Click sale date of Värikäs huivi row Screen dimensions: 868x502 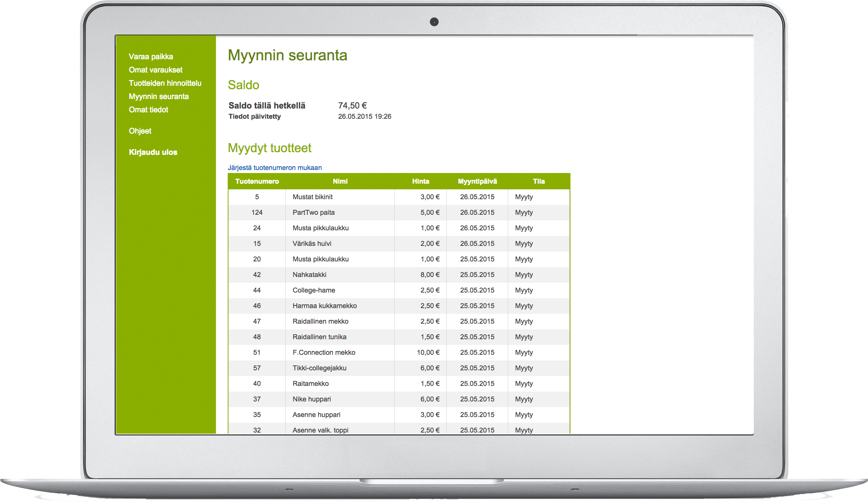(x=477, y=244)
